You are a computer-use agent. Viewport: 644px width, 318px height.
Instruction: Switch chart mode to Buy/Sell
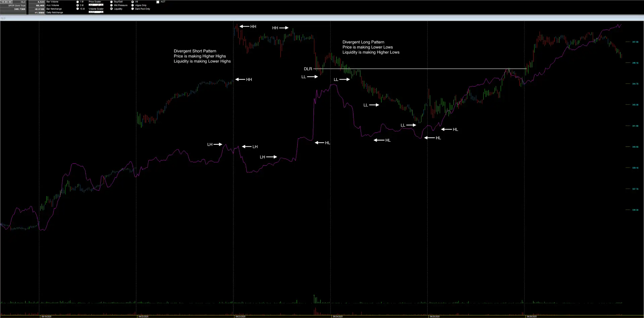click(x=112, y=2)
